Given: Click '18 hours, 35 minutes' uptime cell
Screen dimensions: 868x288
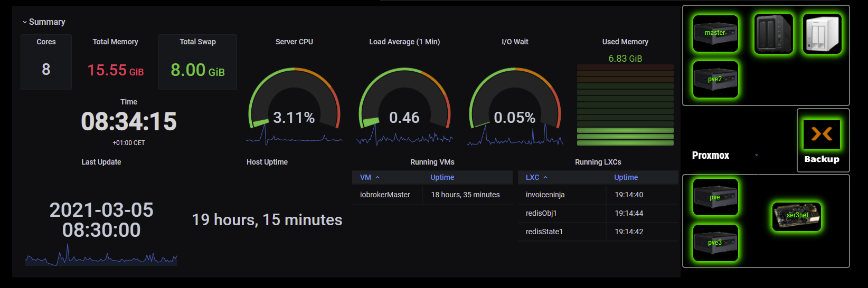Looking at the screenshot, I should pyautogui.click(x=465, y=195).
